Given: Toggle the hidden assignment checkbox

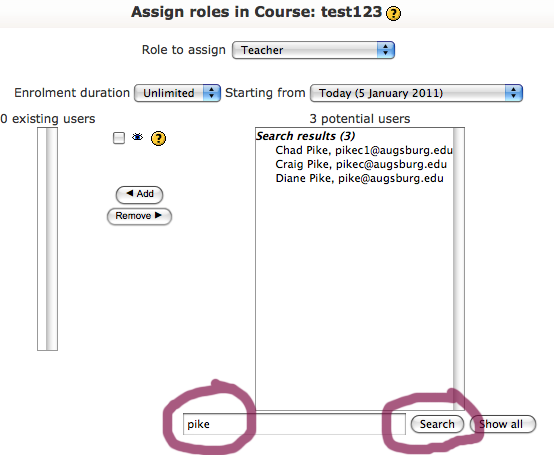Looking at the screenshot, I should pos(119,138).
